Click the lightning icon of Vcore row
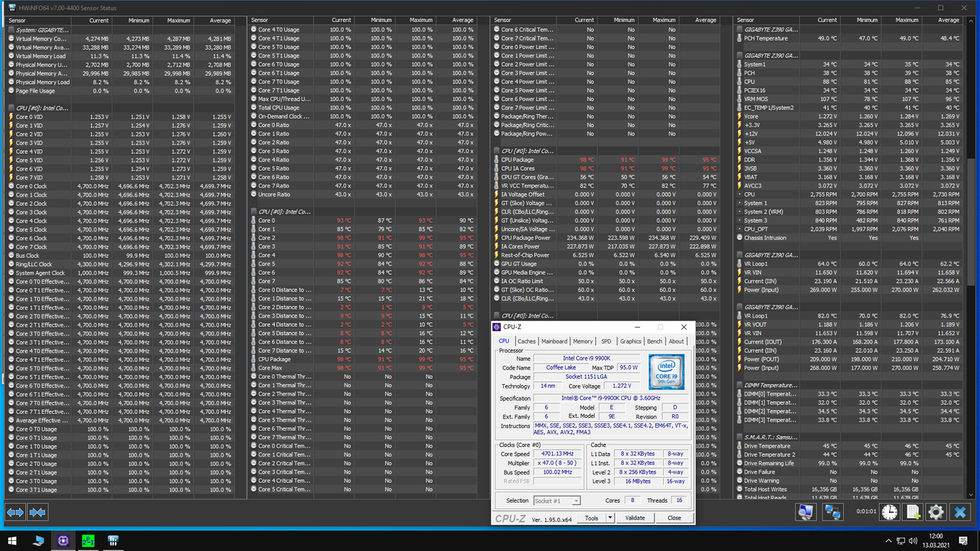This screenshot has height=551, width=980. click(x=740, y=116)
